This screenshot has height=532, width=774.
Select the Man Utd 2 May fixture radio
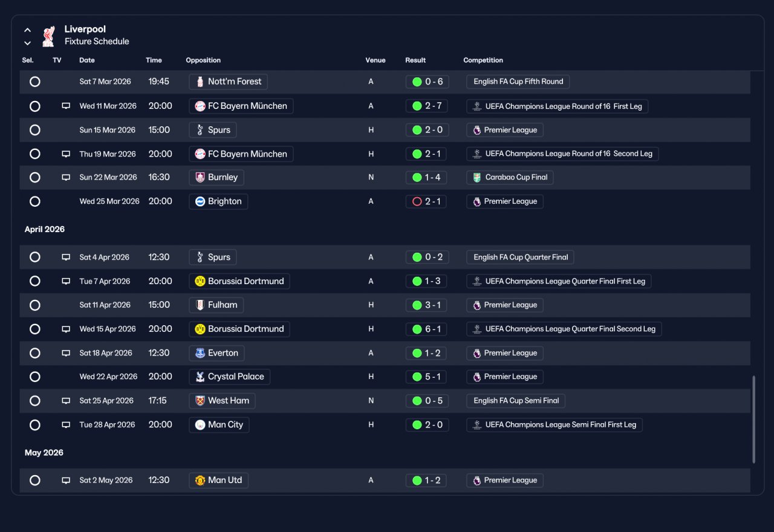coord(35,481)
